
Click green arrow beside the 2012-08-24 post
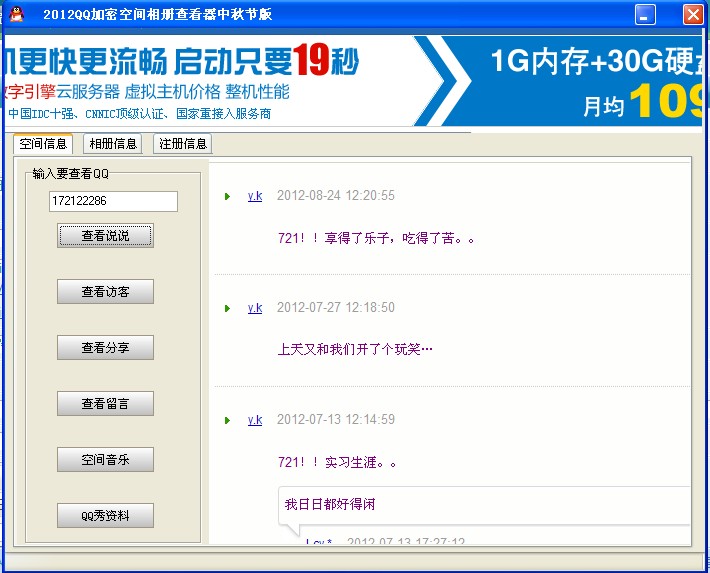pyautogui.click(x=228, y=196)
